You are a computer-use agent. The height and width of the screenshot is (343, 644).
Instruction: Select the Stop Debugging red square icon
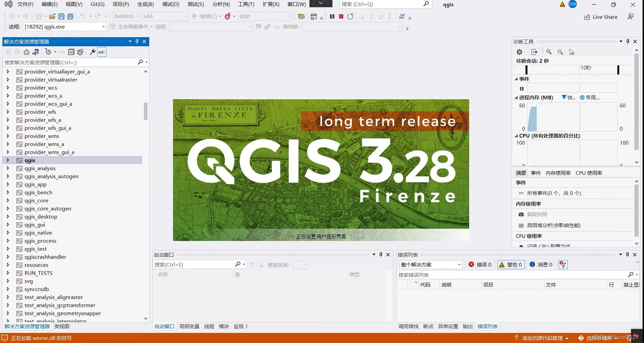coord(341,16)
